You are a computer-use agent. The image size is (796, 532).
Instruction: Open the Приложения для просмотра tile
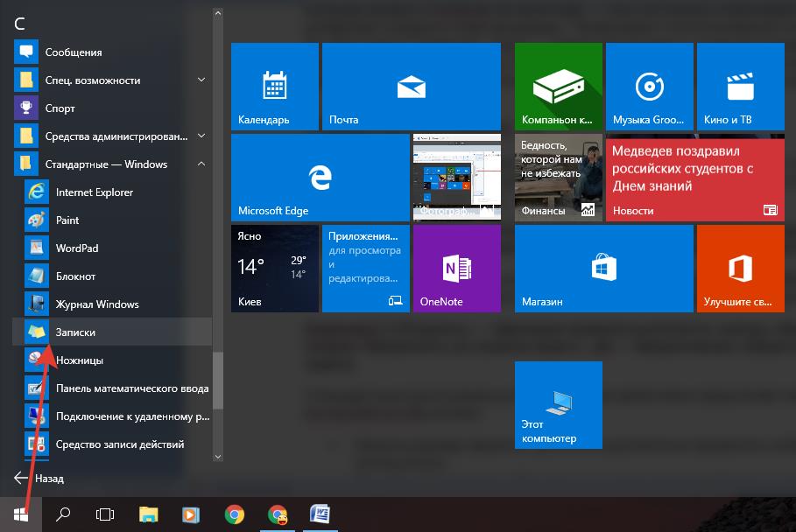point(366,269)
